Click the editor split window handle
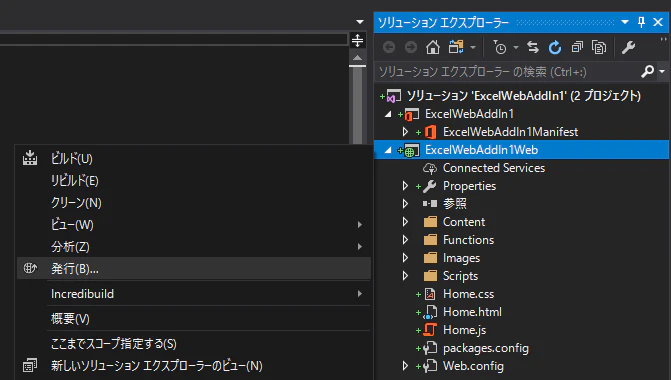This screenshot has height=380, width=671. 357,41
